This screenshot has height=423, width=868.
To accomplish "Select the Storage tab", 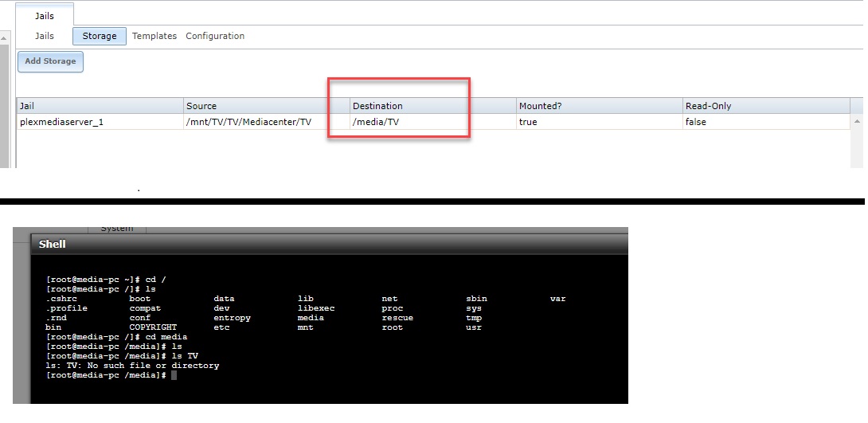I will pos(99,36).
